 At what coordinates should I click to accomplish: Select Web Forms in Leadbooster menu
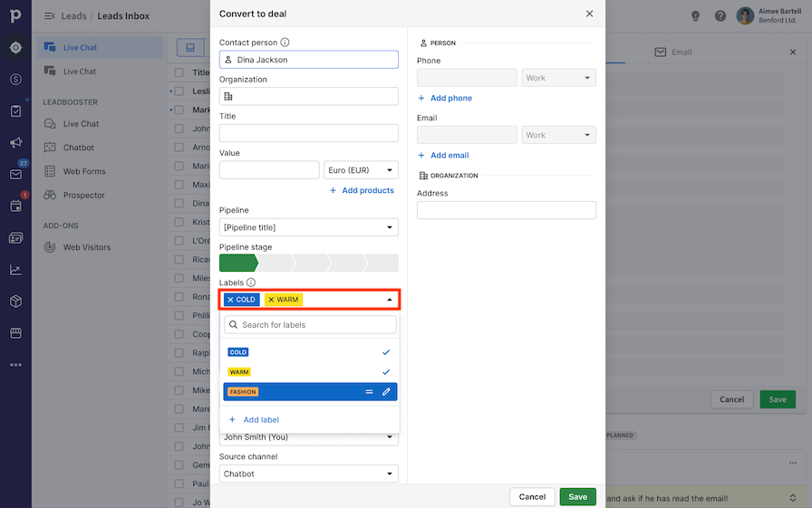84,171
